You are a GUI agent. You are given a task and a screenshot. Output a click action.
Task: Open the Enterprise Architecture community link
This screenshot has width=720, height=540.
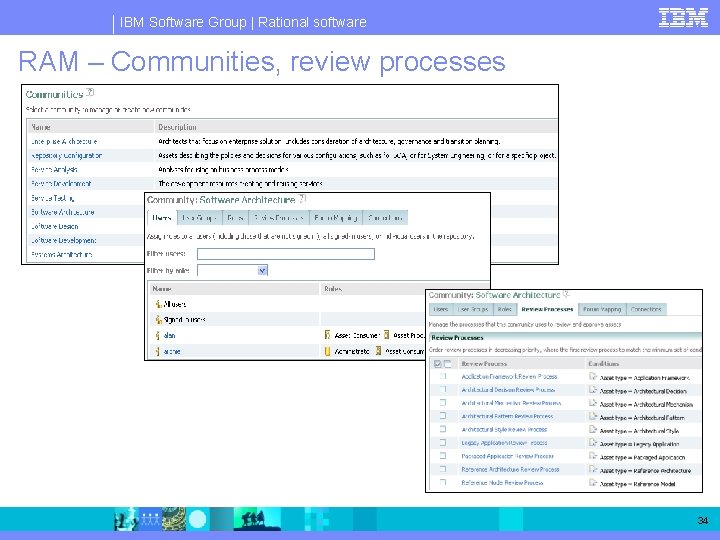[64, 141]
